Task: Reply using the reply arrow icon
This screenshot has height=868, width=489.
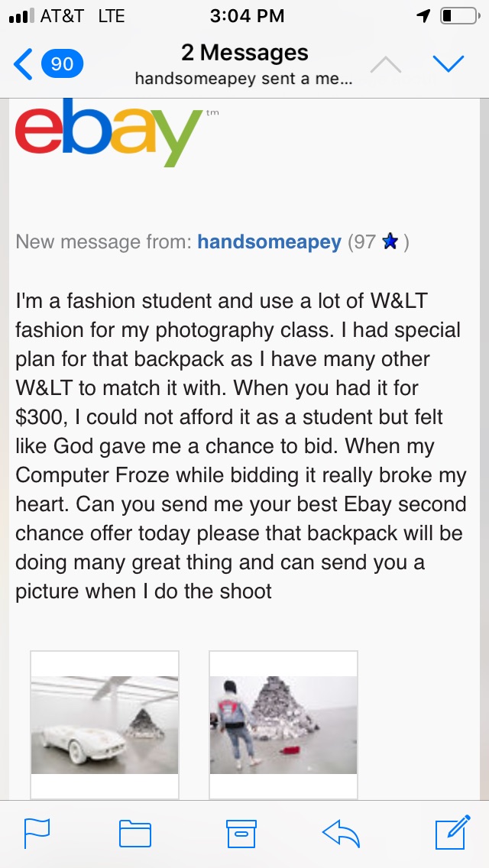Action: click(x=341, y=834)
